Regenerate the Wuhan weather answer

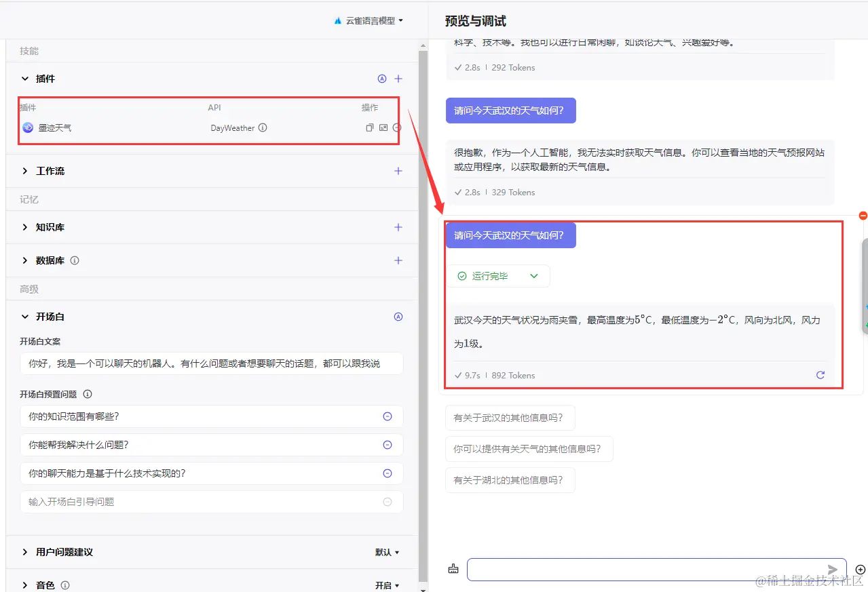click(x=820, y=375)
